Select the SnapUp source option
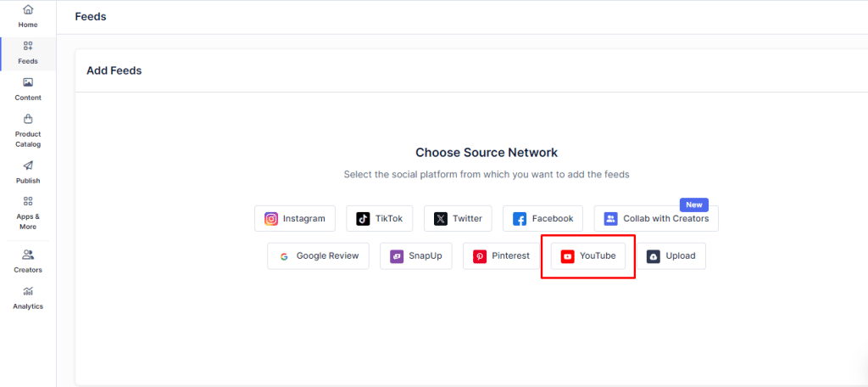Image resolution: width=868 pixels, height=387 pixels. (x=415, y=255)
